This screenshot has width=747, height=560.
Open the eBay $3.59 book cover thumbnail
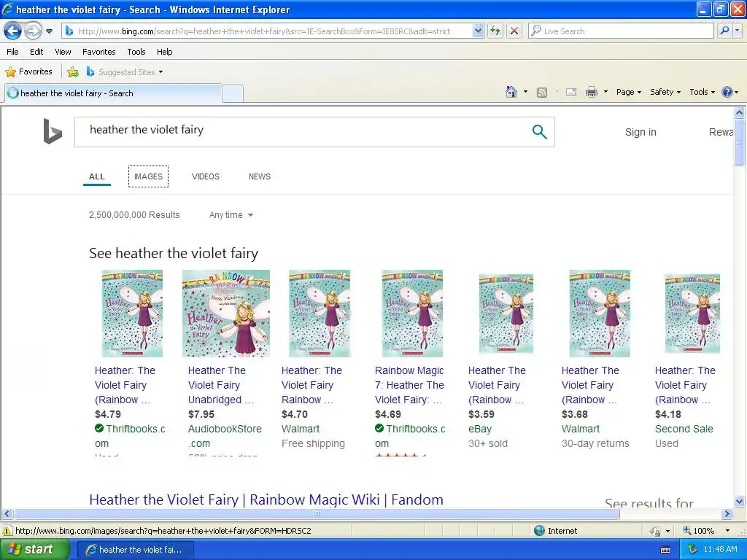click(506, 314)
